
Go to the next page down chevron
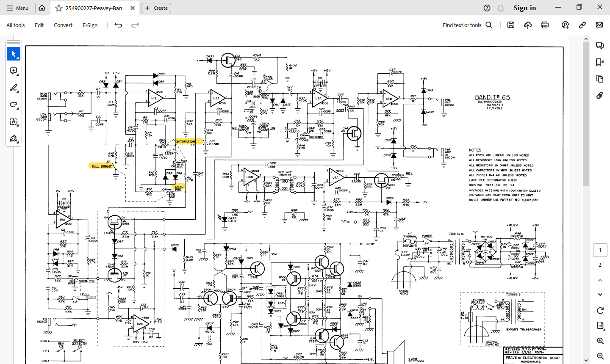[600, 294]
